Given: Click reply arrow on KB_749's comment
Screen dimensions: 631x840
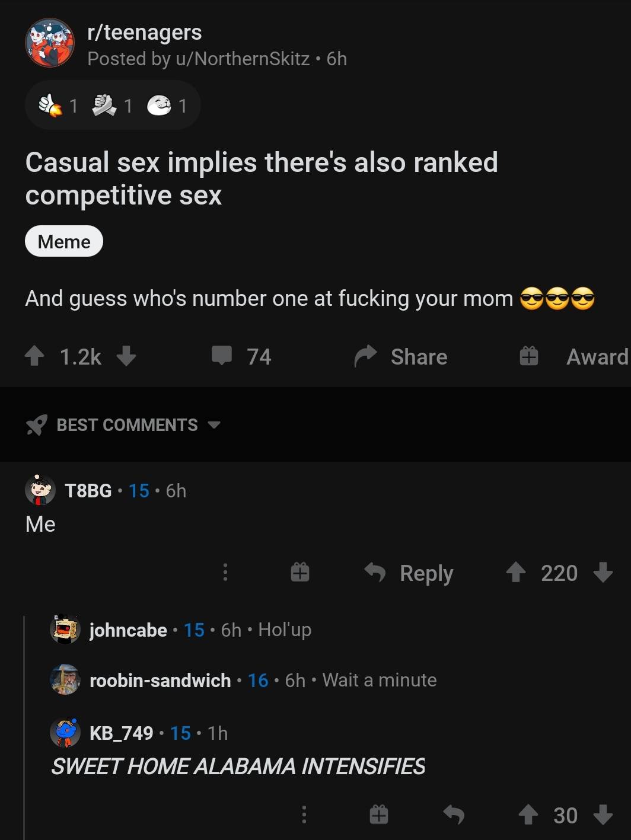Looking at the screenshot, I should tap(454, 815).
